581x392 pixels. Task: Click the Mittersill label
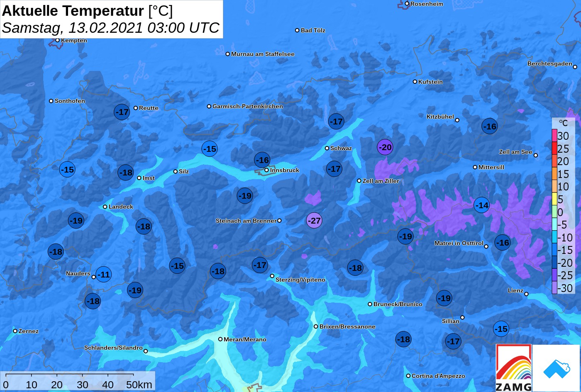pyautogui.click(x=491, y=167)
